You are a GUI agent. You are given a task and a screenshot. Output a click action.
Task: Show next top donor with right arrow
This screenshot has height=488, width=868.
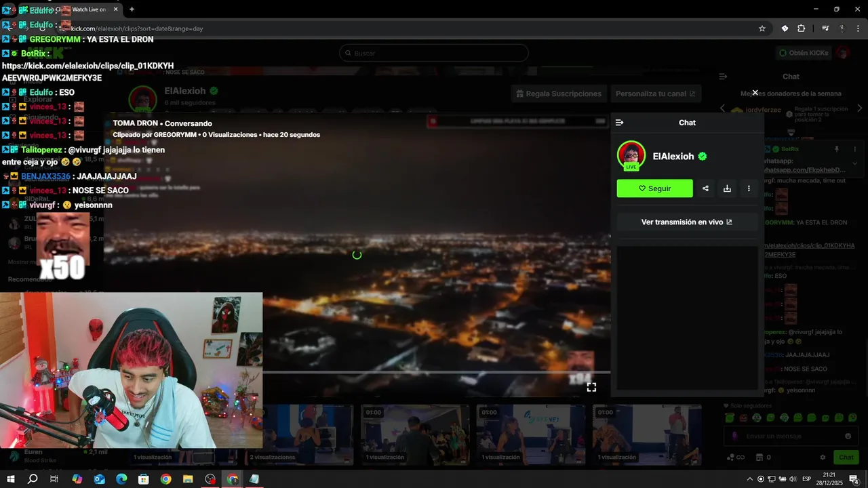[860, 108]
